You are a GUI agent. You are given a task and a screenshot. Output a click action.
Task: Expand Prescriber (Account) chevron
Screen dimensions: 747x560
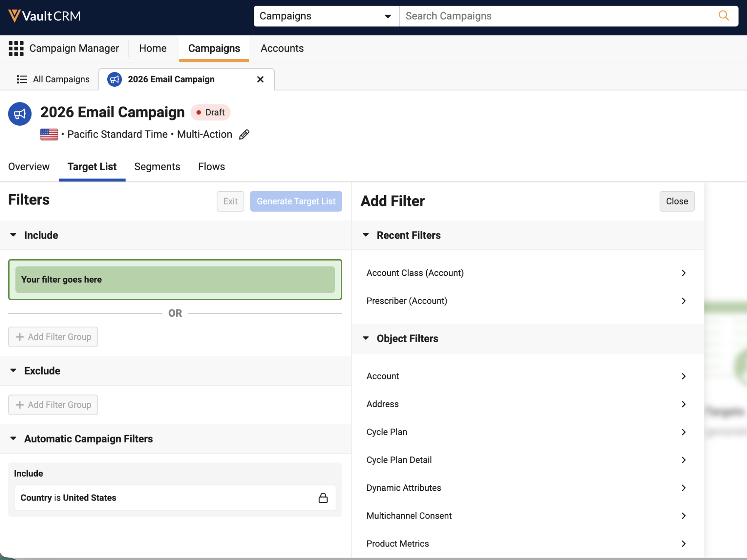[683, 301]
